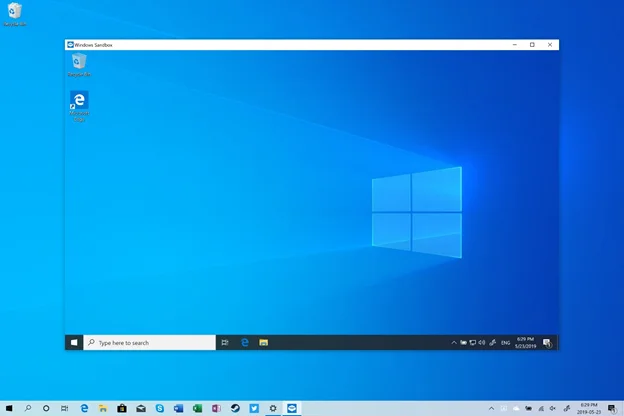This screenshot has width=624, height=416.
Task: Open Task View in sandbox taskbar
Action: (x=225, y=342)
